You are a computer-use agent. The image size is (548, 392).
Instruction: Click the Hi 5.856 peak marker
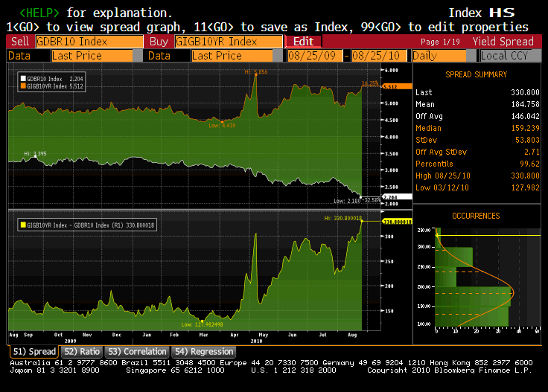tap(255, 74)
